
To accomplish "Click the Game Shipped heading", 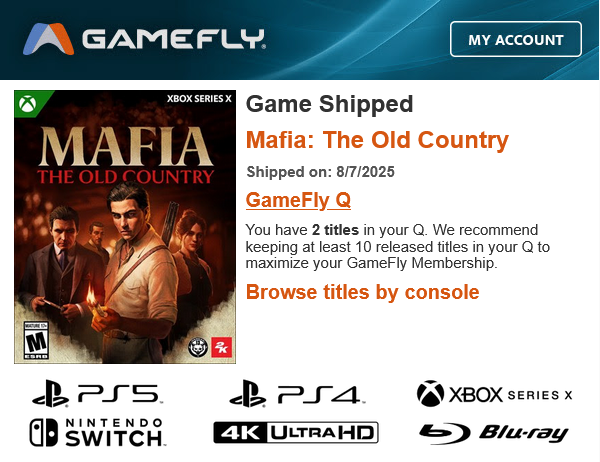I will coord(329,104).
